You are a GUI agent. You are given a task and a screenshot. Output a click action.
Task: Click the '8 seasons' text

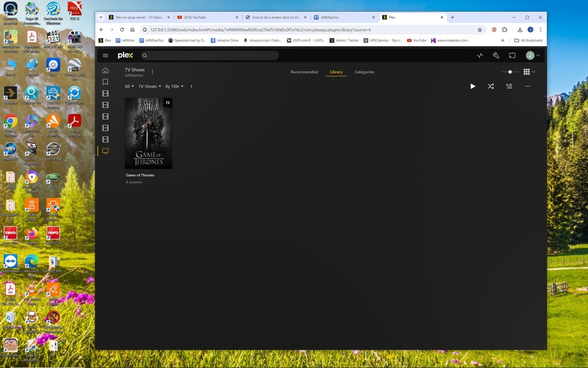134,182
